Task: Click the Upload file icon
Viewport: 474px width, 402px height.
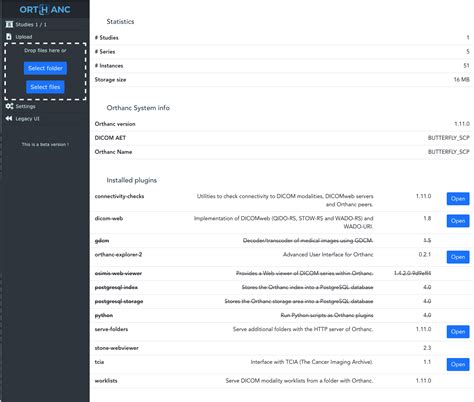Action: coord(9,37)
